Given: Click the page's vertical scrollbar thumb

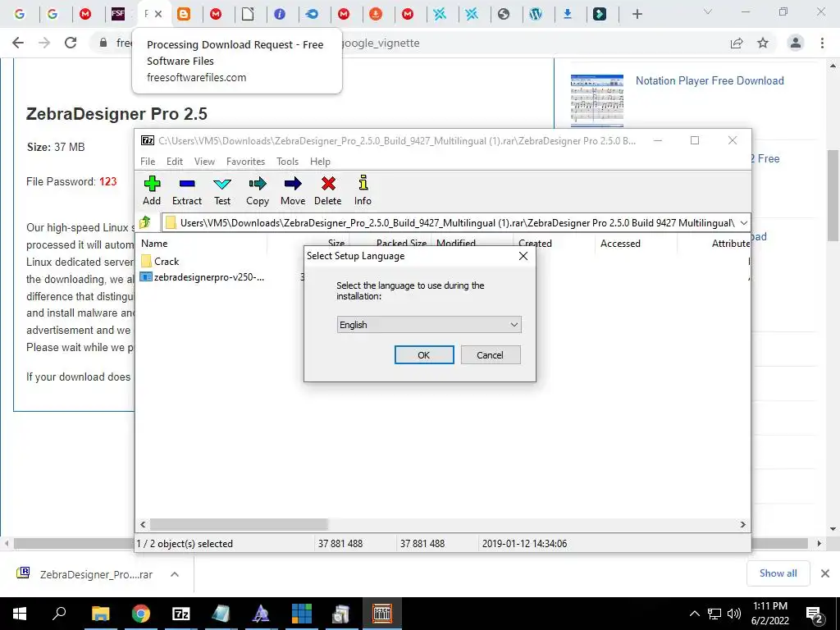Looking at the screenshot, I should (x=833, y=195).
